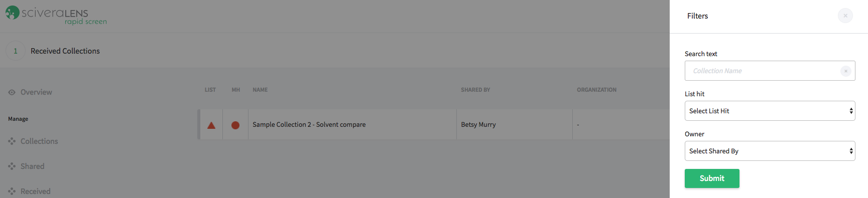The width and height of the screenshot is (868, 198).
Task: Open the Collections menu item
Action: 39,141
